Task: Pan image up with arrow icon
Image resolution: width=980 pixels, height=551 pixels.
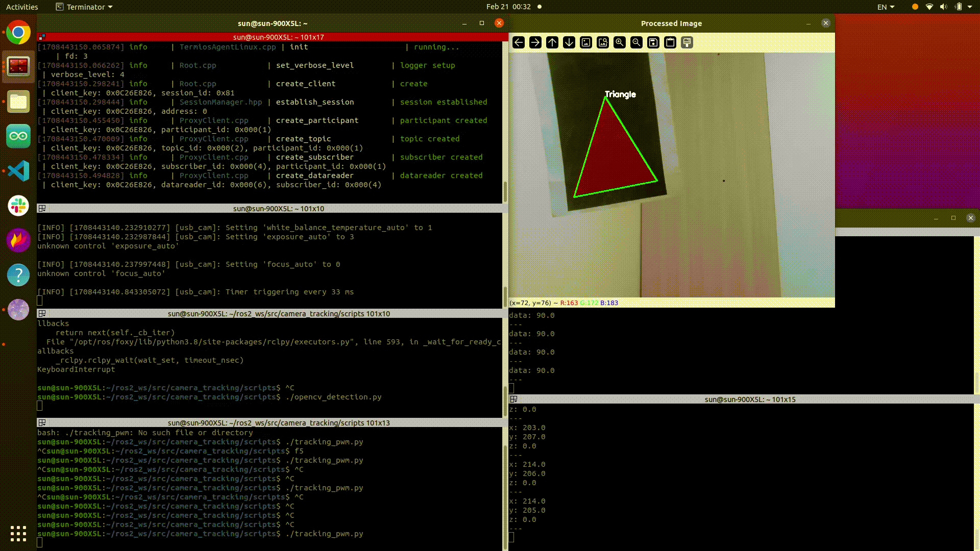Action: tap(552, 42)
